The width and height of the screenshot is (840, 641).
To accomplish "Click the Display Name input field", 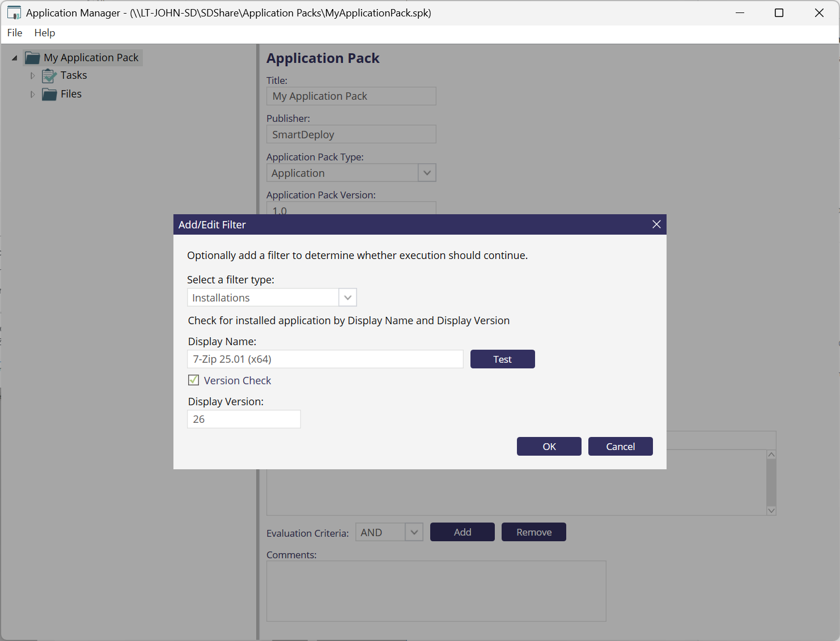I will (x=325, y=359).
